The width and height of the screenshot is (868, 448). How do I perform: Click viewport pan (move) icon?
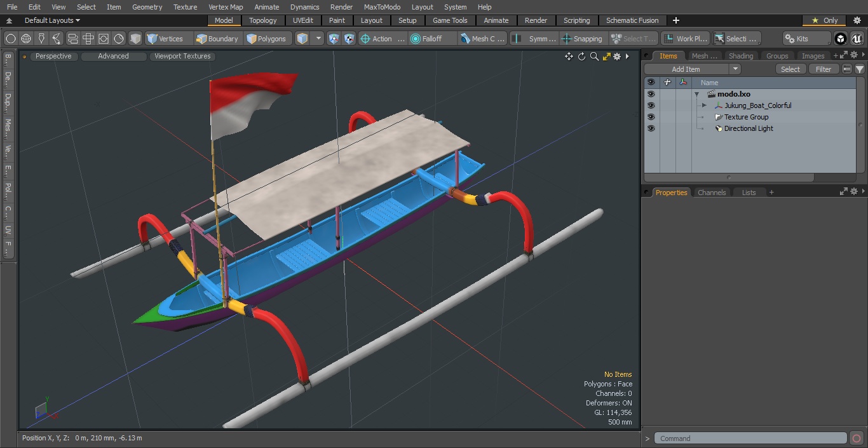(x=569, y=57)
